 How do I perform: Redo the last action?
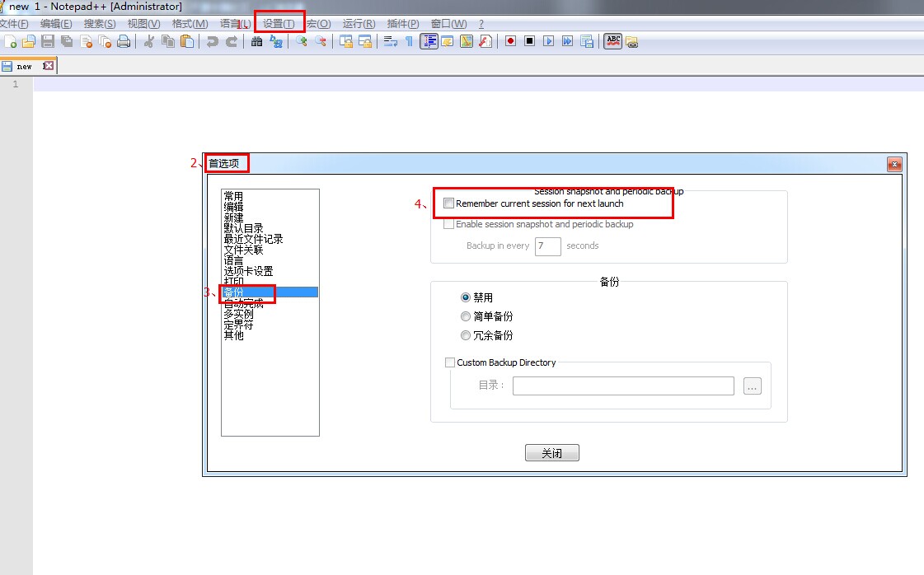(x=232, y=41)
